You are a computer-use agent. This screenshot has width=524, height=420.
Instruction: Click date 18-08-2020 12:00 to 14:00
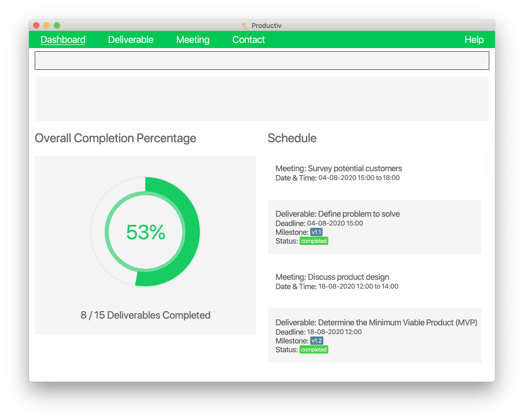[358, 286]
